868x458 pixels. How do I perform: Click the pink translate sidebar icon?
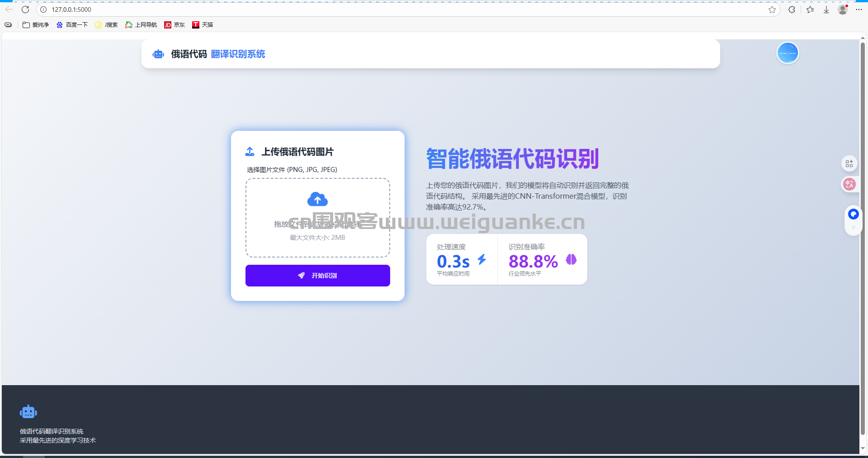[x=849, y=184]
